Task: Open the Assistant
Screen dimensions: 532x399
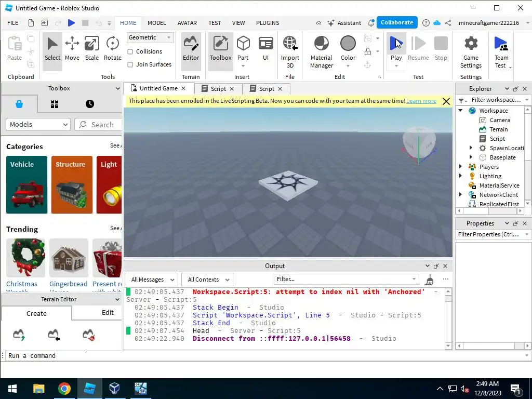Action: click(x=344, y=23)
